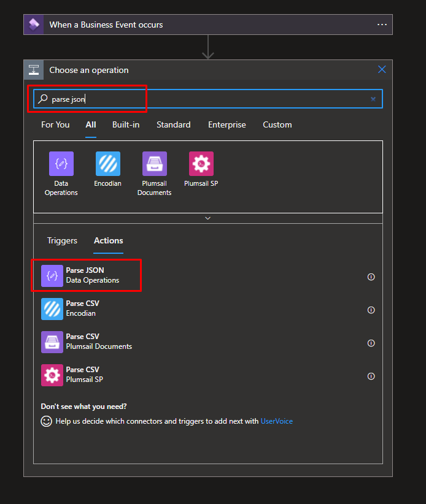Click the Choose an operation header icon
The width and height of the screenshot is (426, 504).
(34, 70)
